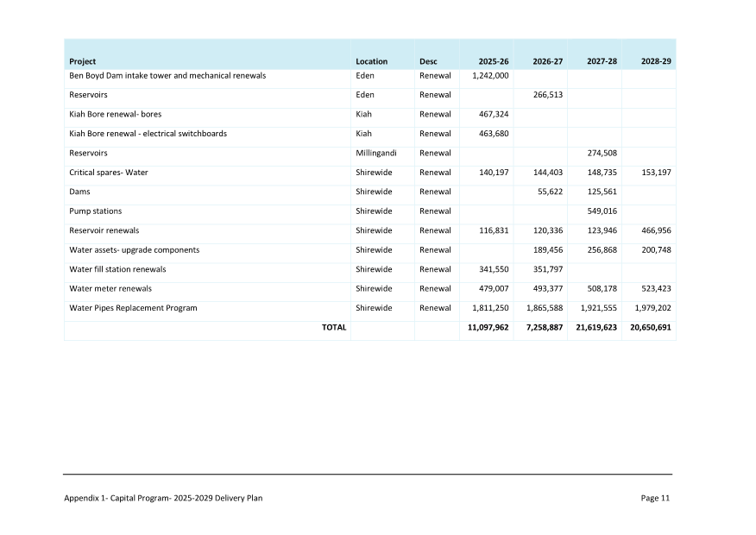Screen dimensions: 756x535
Task: Select the Pump stations project name
Action: pyautogui.click(x=96, y=211)
